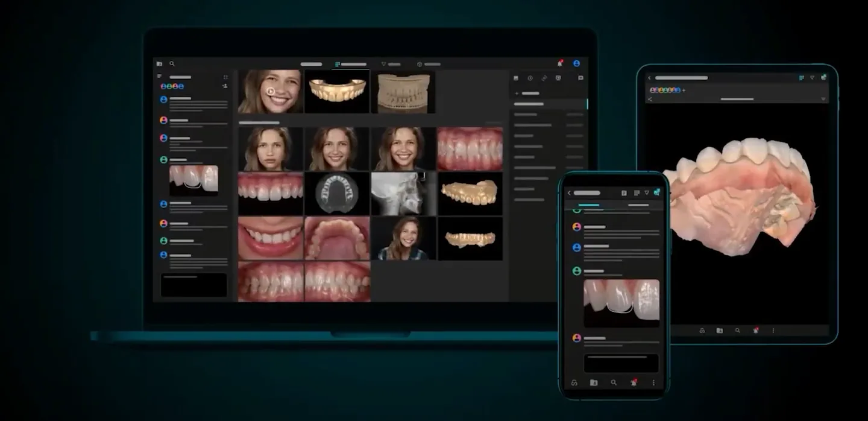
Task: Open the patient folder icon in the tablet bottom bar
Action: (719, 331)
